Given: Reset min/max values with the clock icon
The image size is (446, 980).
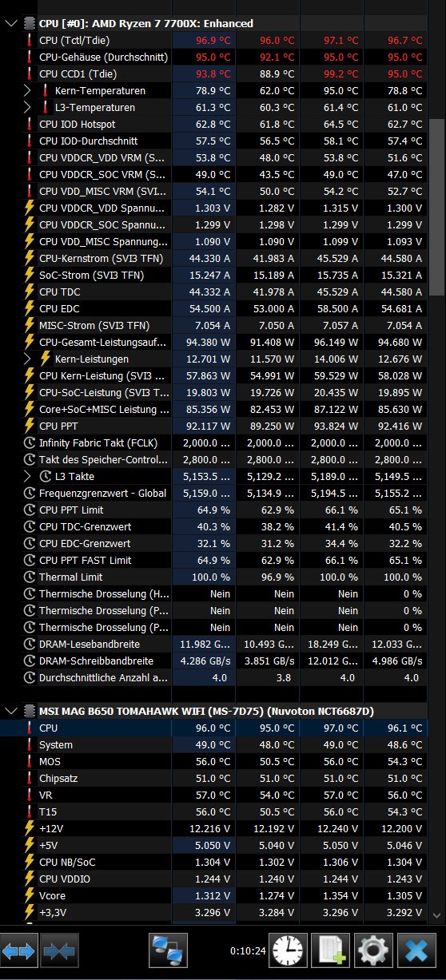Looking at the screenshot, I should 288,950.
